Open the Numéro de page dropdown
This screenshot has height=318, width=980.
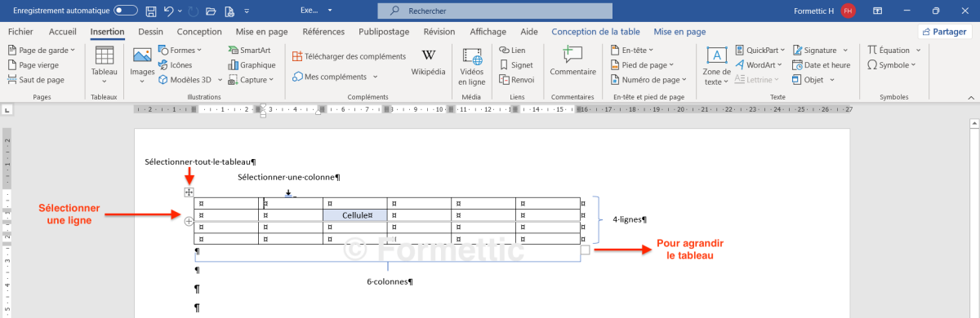point(648,80)
